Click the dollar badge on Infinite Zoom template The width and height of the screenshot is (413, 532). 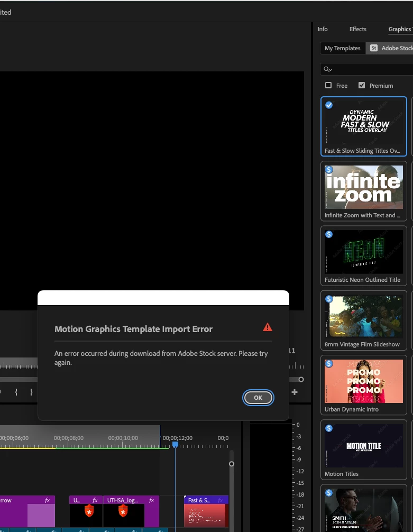[x=329, y=170]
